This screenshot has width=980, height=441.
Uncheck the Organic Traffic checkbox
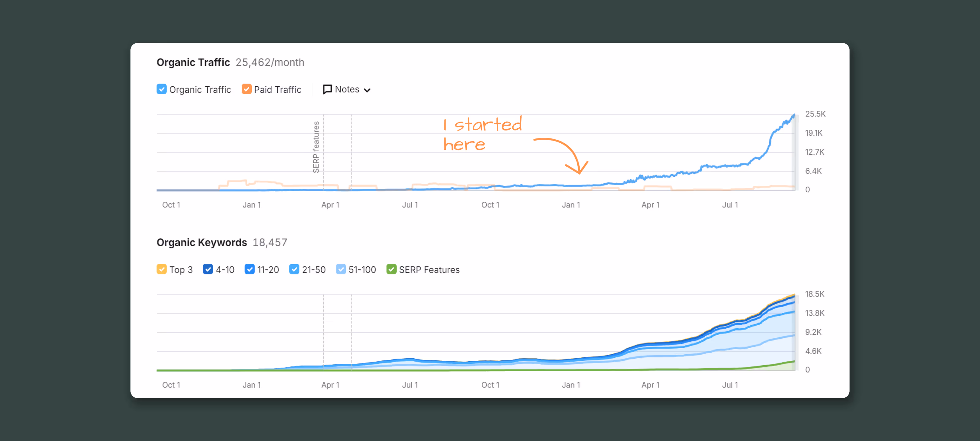tap(161, 89)
